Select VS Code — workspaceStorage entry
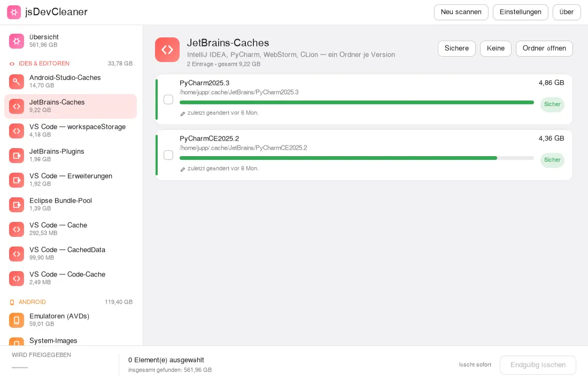588x385 pixels. point(71,130)
